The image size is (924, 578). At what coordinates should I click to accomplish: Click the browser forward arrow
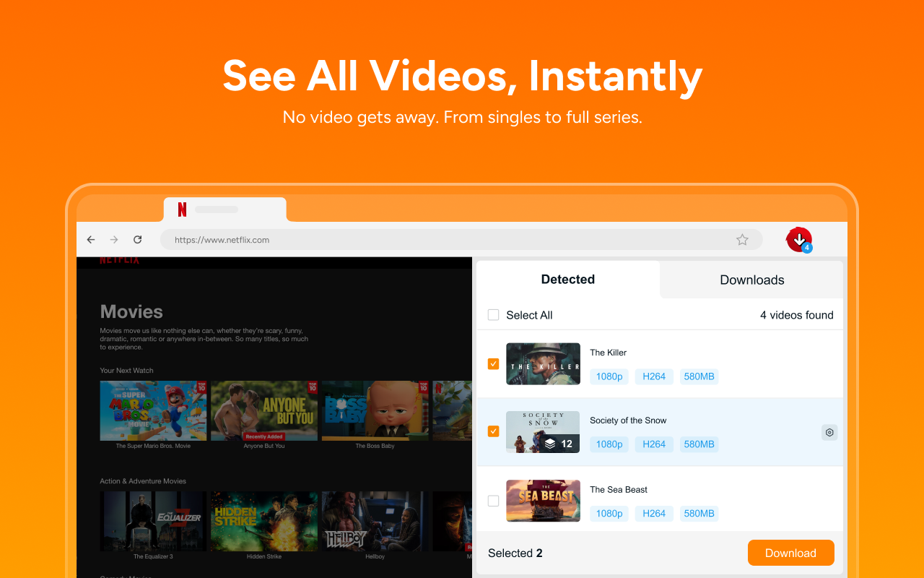[x=114, y=240]
